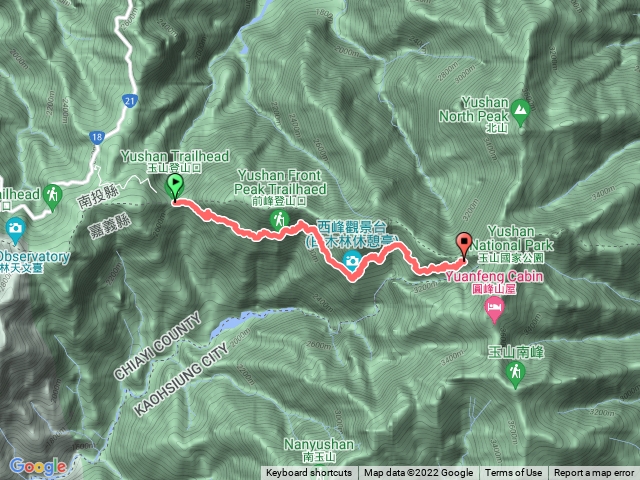Image resolution: width=640 pixels, height=480 pixels.
Task: Open the West Peak viewing platform camera icon
Action: (x=352, y=260)
